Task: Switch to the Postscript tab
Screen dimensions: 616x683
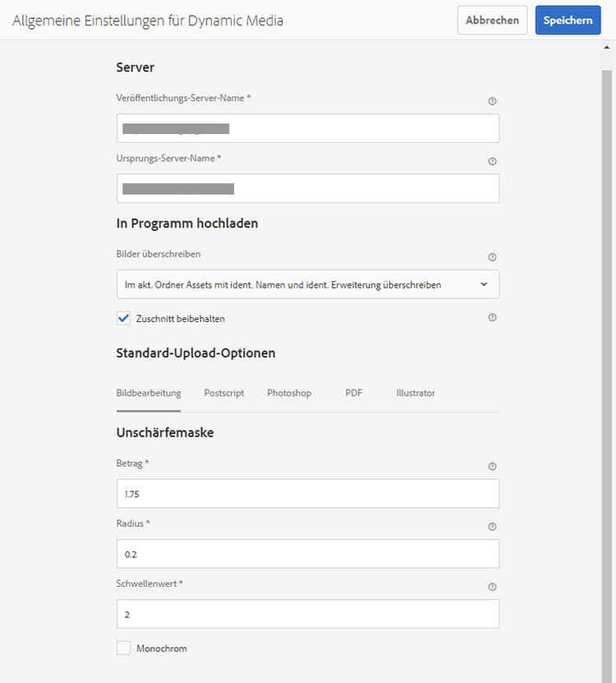Action: [x=223, y=393]
